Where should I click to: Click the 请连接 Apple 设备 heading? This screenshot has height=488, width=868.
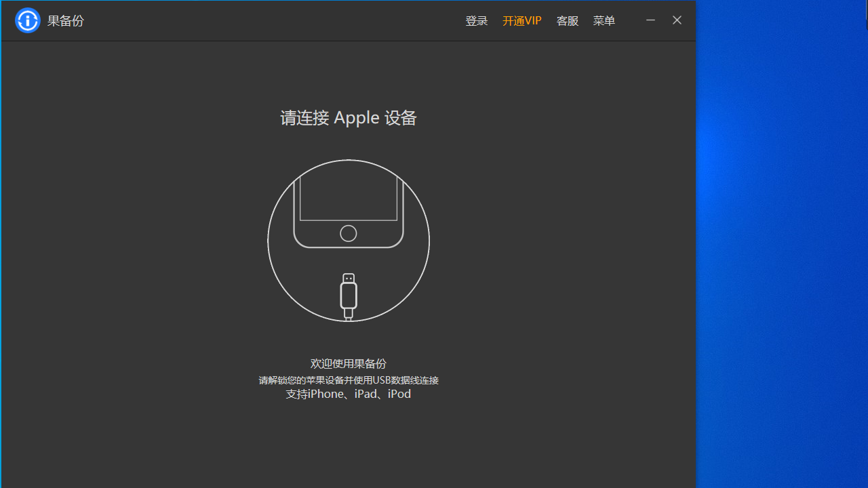348,117
